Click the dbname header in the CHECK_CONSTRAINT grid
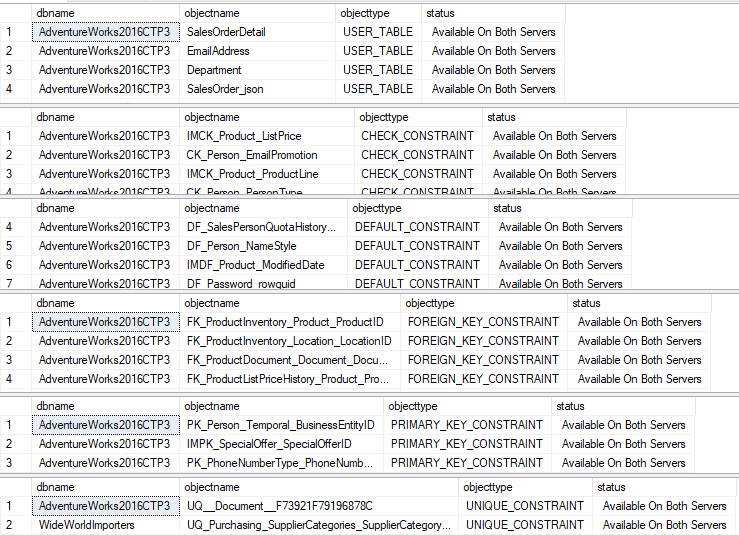 tap(106, 117)
